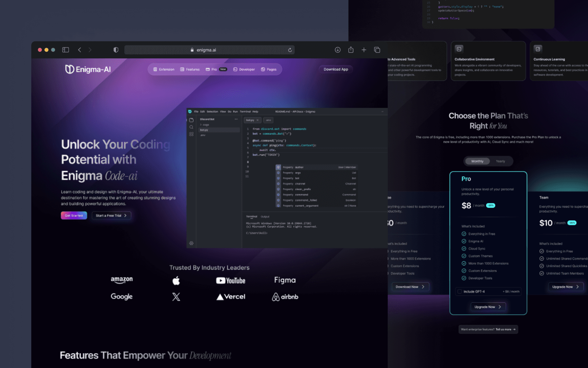Click the Vercel logo in the trusted brands
The image size is (588, 368).
[x=231, y=297]
